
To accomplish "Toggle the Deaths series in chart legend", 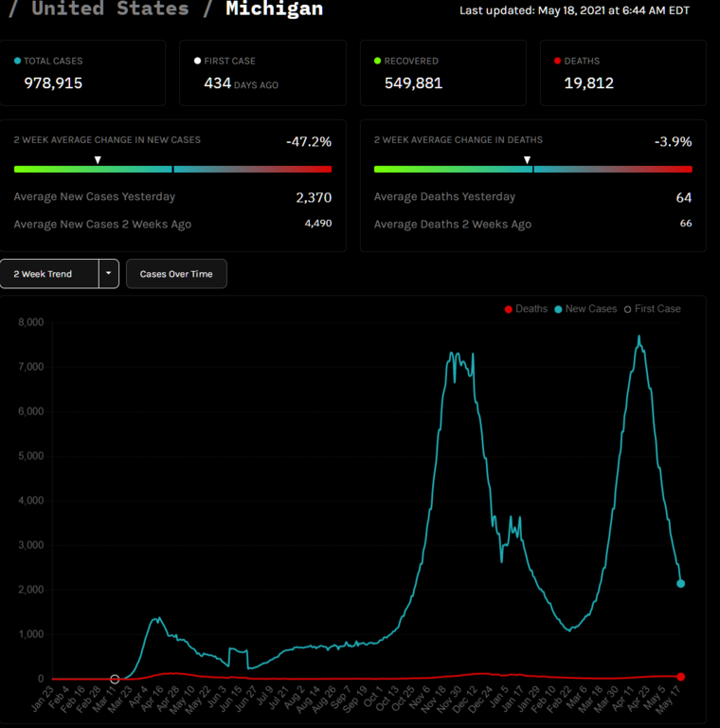I will [x=526, y=309].
